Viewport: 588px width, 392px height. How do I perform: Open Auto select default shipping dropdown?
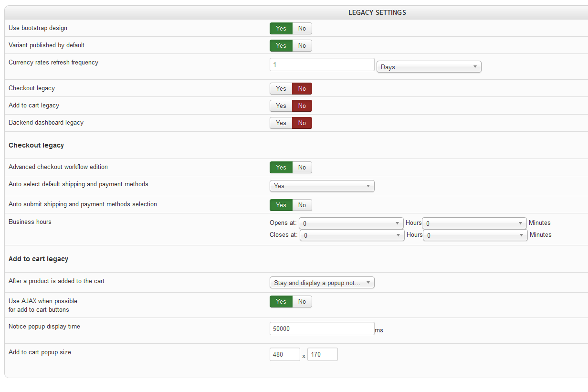(322, 186)
